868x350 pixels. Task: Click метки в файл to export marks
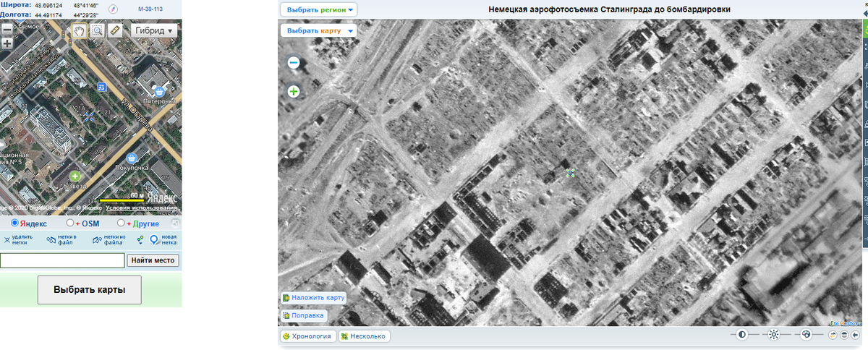click(x=61, y=239)
